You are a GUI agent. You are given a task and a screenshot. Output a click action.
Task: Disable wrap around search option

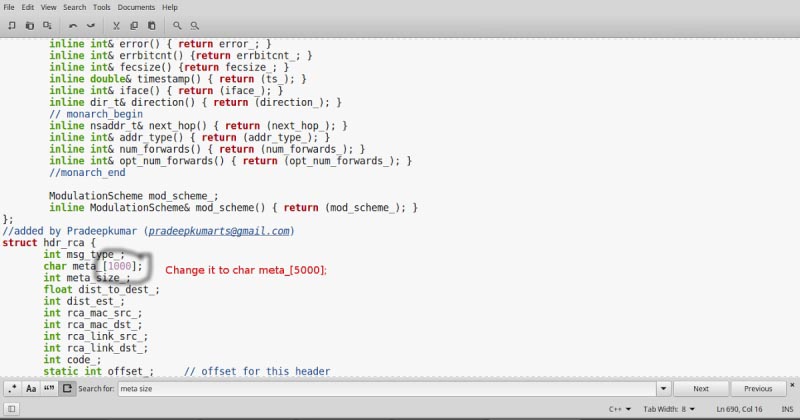[67, 388]
